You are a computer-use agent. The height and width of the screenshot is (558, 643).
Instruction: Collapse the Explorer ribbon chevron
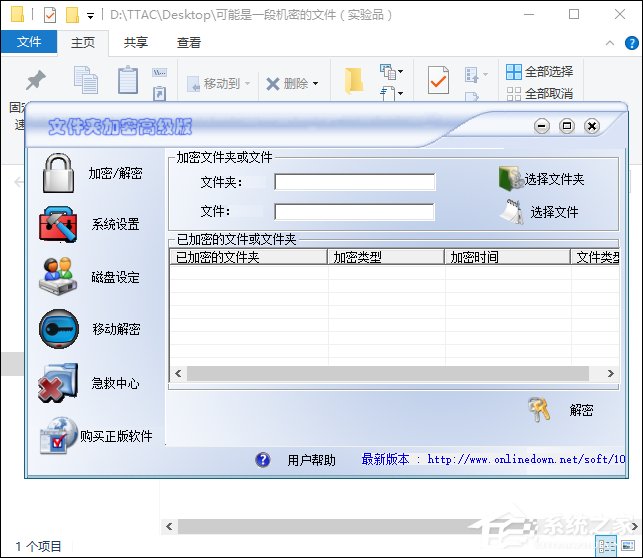pos(610,43)
